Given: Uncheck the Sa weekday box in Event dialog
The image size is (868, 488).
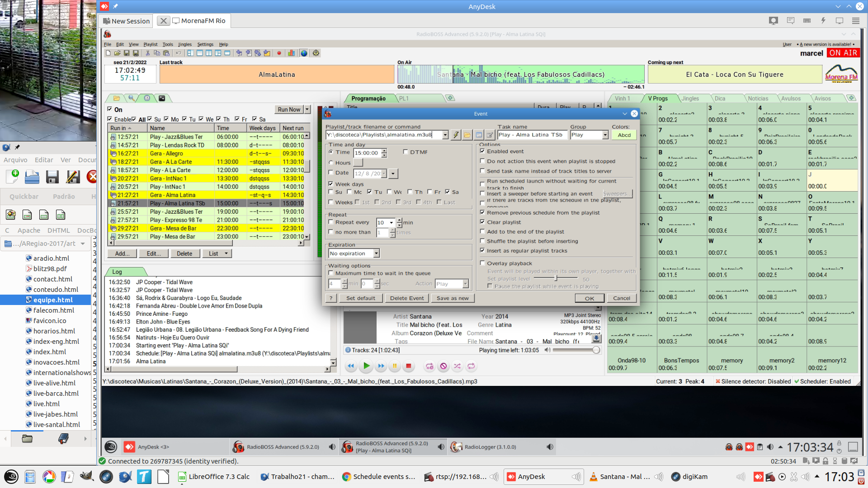Looking at the screenshot, I should point(448,192).
